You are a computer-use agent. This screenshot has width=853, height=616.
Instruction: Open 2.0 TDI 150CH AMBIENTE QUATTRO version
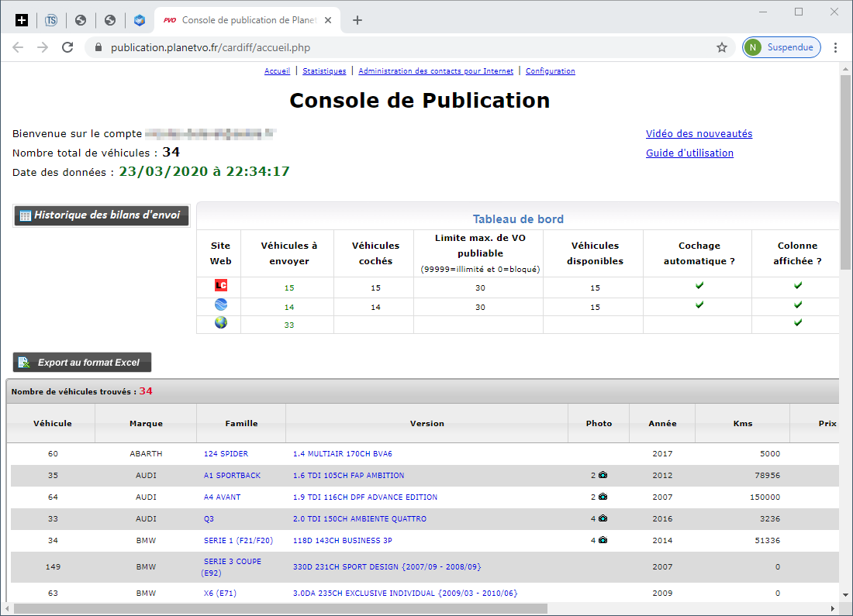360,518
